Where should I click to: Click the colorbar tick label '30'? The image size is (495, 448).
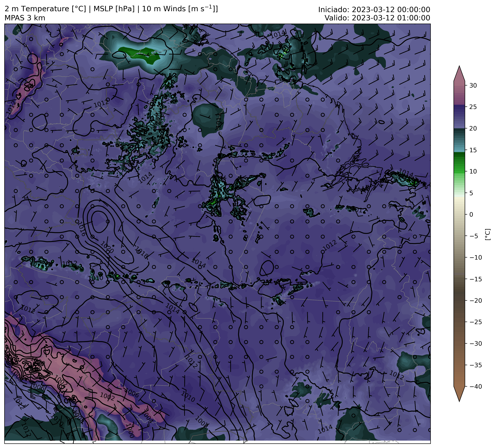coord(473,85)
